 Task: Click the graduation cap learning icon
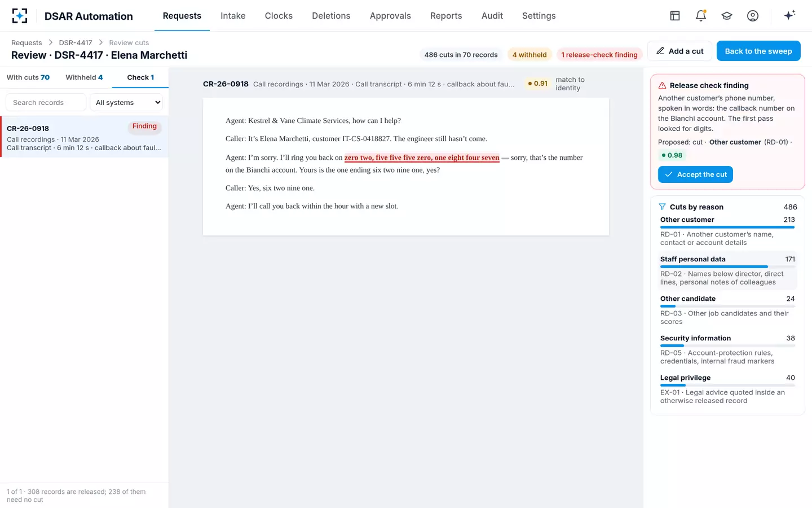[x=727, y=16]
